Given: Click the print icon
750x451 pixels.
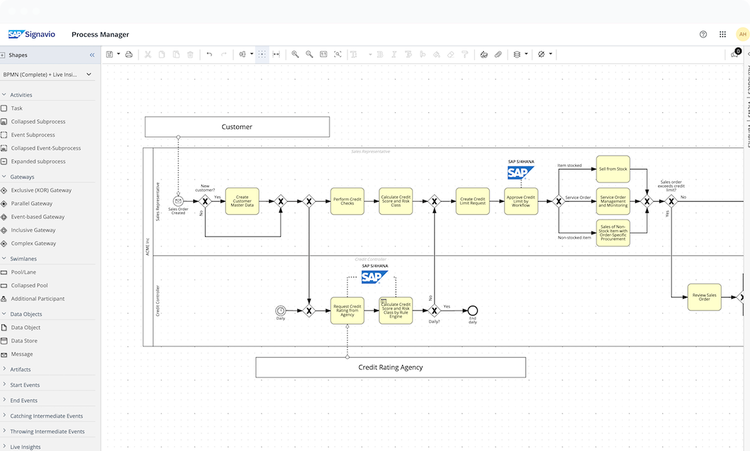Looking at the screenshot, I should (x=129, y=55).
